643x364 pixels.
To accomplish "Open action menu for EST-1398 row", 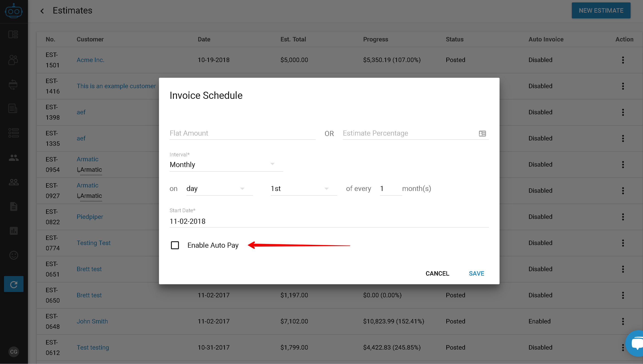I will pyautogui.click(x=623, y=112).
